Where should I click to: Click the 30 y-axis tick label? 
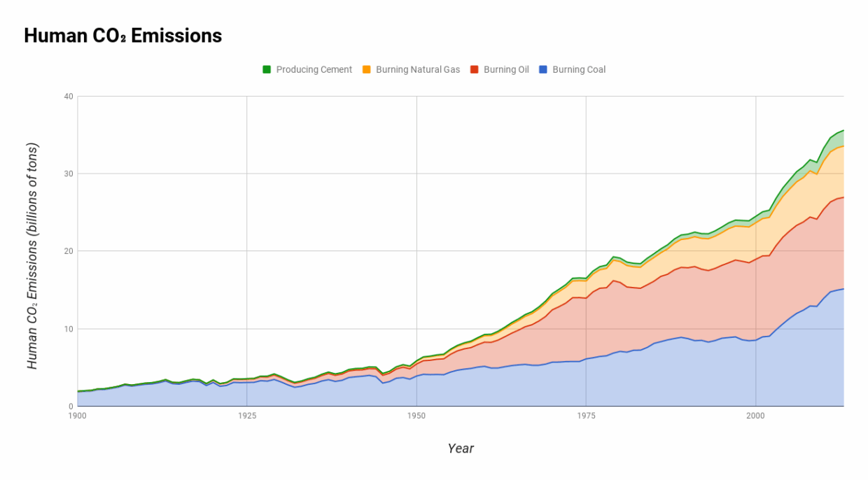coord(68,174)
